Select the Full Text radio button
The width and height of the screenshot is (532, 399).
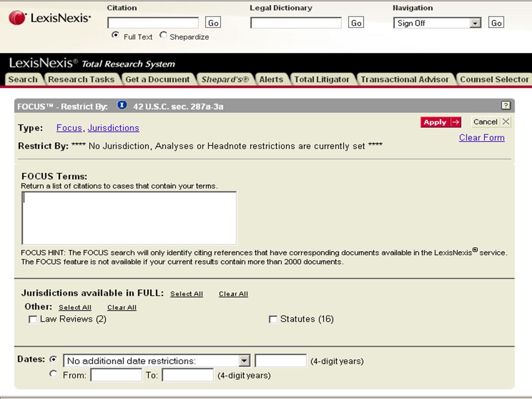coord(115,35)
